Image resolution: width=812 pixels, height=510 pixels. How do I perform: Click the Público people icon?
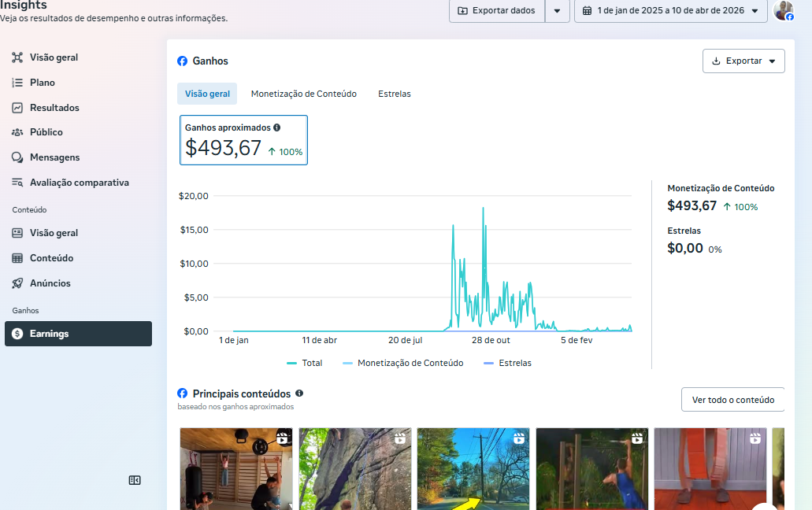coord(17,132)
